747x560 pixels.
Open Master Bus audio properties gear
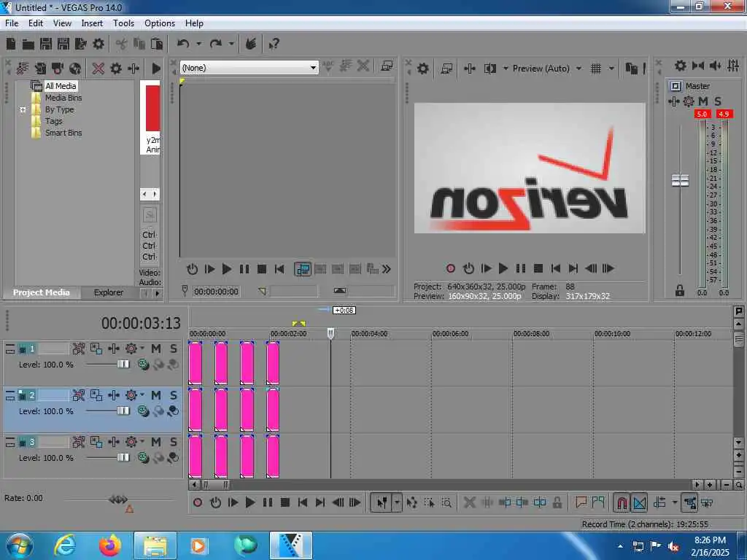[x=681, y=66]
